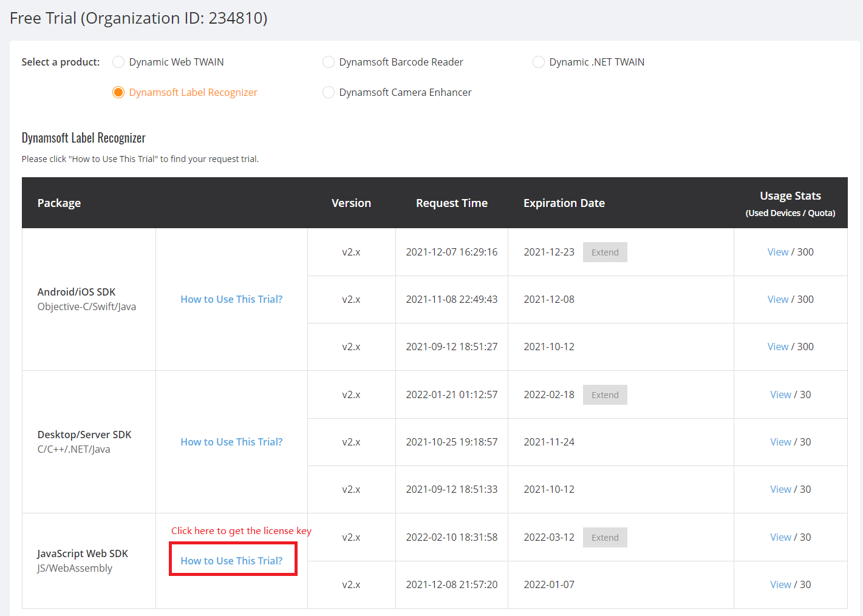View usage for JavaScript trial expiring 2022-03-12

[x=780, y=537]
